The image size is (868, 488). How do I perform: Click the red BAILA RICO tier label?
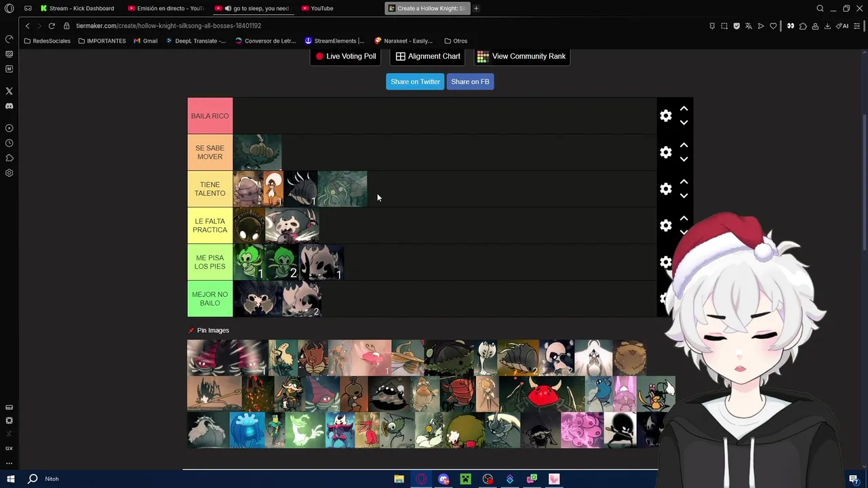coord(210,116)
